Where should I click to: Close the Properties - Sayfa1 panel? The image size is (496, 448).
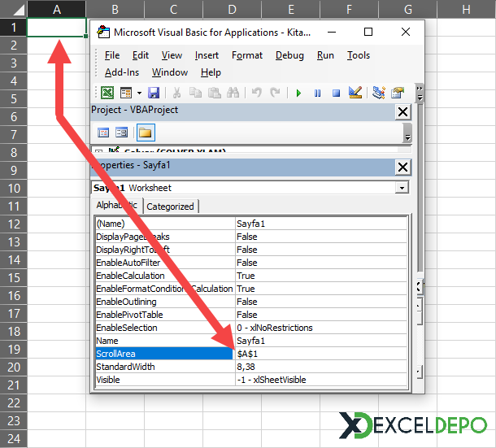click(x=402, y=167)
